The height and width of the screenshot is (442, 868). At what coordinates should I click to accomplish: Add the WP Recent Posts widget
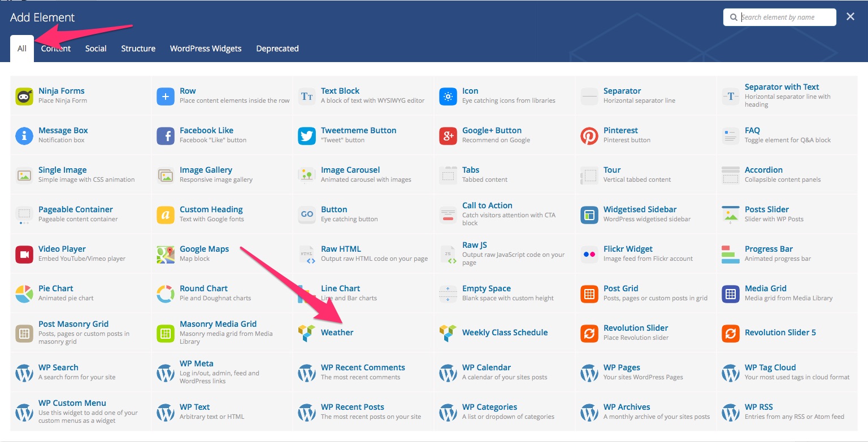coord(363,412)
